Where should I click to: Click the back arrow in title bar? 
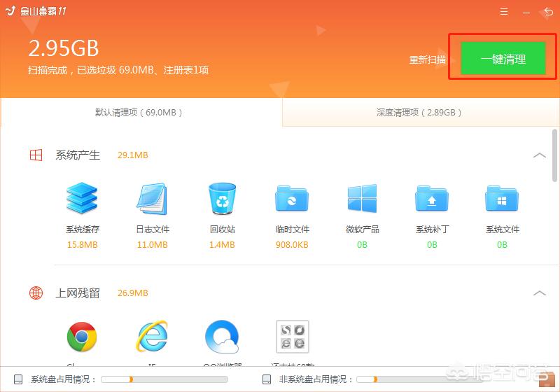[x=548, y=12]
